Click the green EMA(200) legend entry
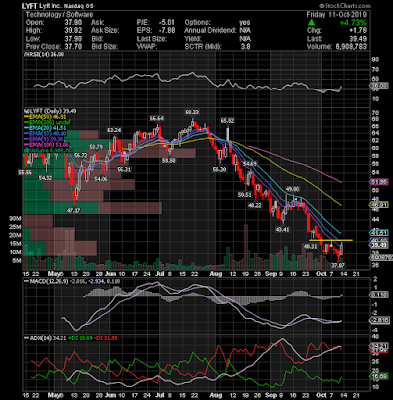The width and height of the screenshot is (393, 400). coord(46,122)
